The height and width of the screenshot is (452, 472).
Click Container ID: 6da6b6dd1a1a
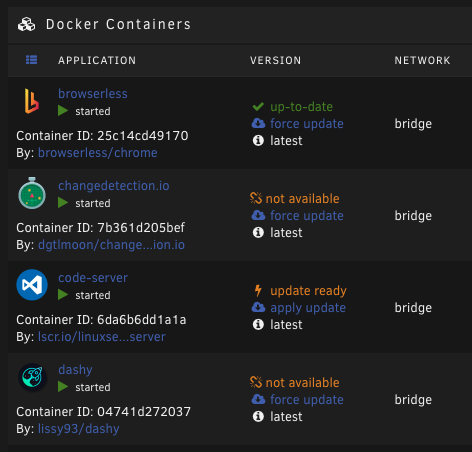(x=101, y=320)
